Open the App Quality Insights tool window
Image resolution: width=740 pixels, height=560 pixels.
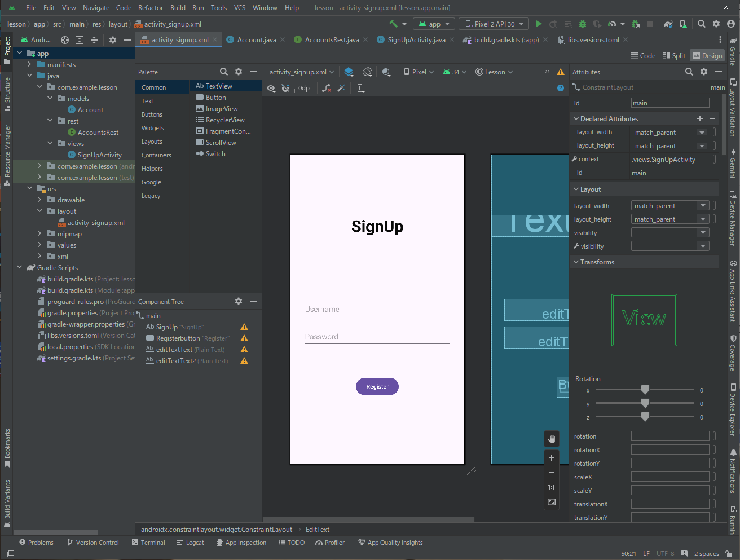[x=390, y=543]
